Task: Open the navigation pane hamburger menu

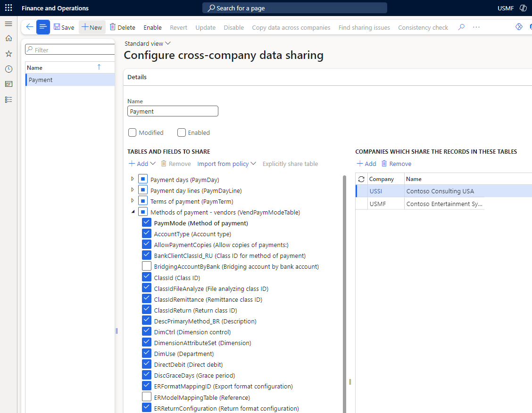Action: tap(8, 23)
